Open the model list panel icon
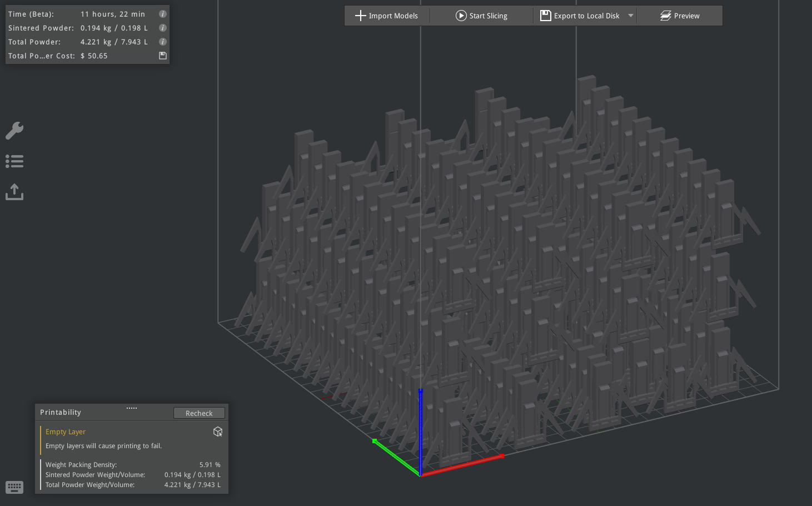 14,161
